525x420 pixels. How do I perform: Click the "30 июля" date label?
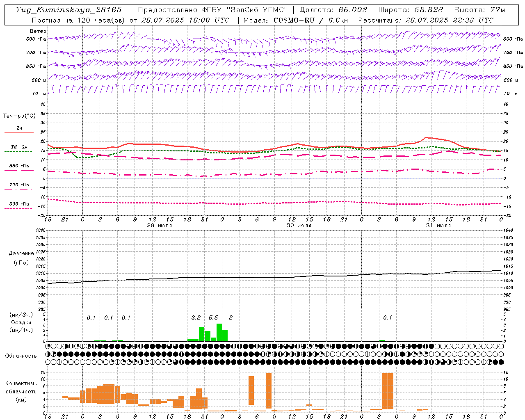point(299,226)
